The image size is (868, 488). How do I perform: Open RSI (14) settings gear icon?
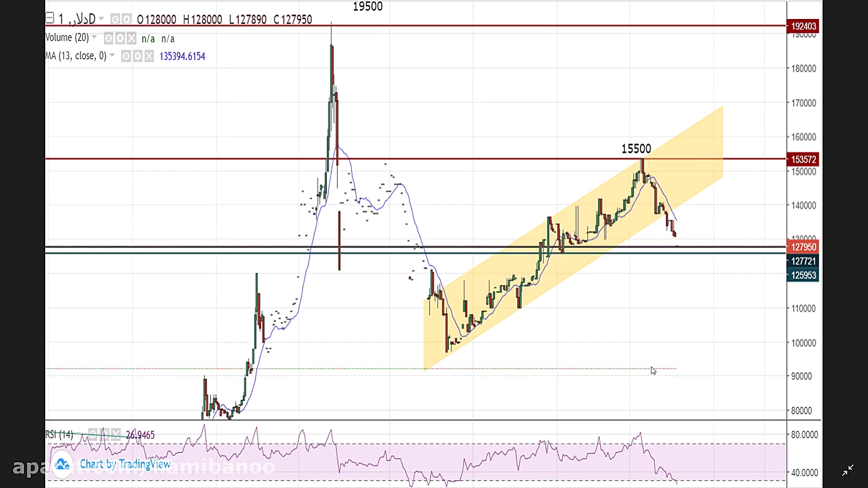pos(104,434)
